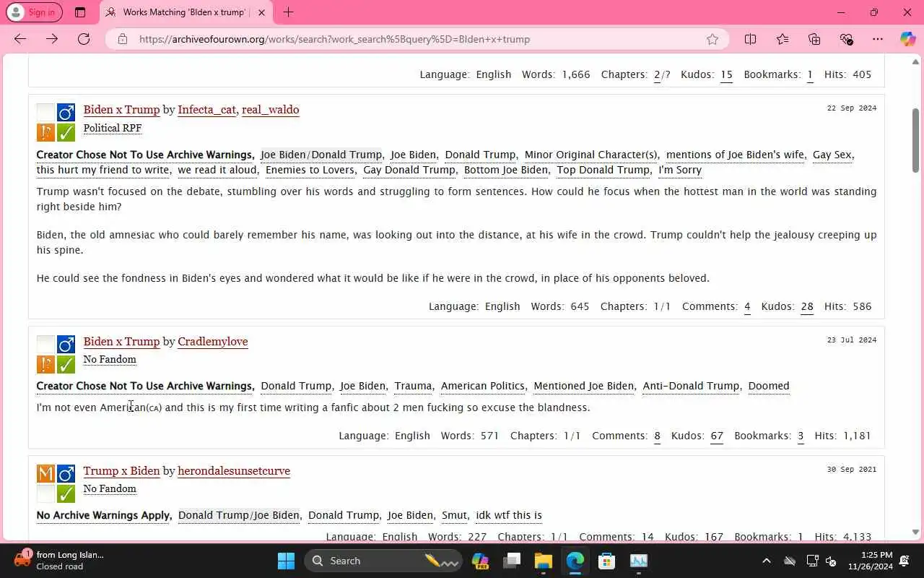Viewport: 924px width, 578px height.
Task: Click the 'Creator Chose Not To Use Archive Warnings' tag in Cradlemylove's work
Action: [144, 386]
